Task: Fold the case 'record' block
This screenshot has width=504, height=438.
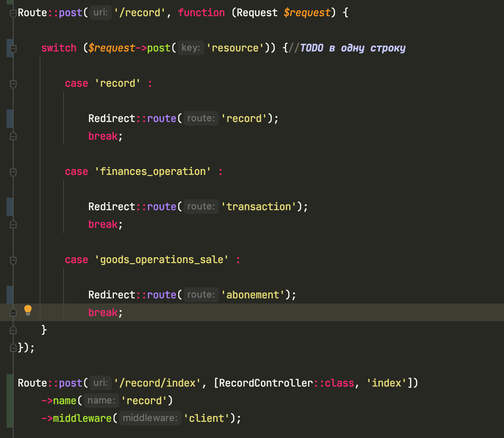Action: coord(13,84)
